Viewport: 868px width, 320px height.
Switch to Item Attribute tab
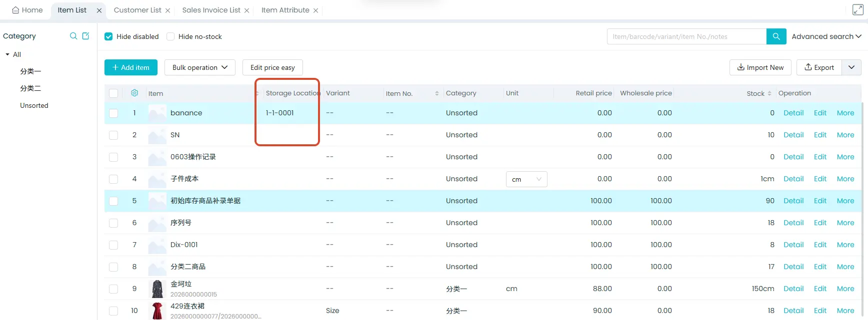(x=285, y=10)
